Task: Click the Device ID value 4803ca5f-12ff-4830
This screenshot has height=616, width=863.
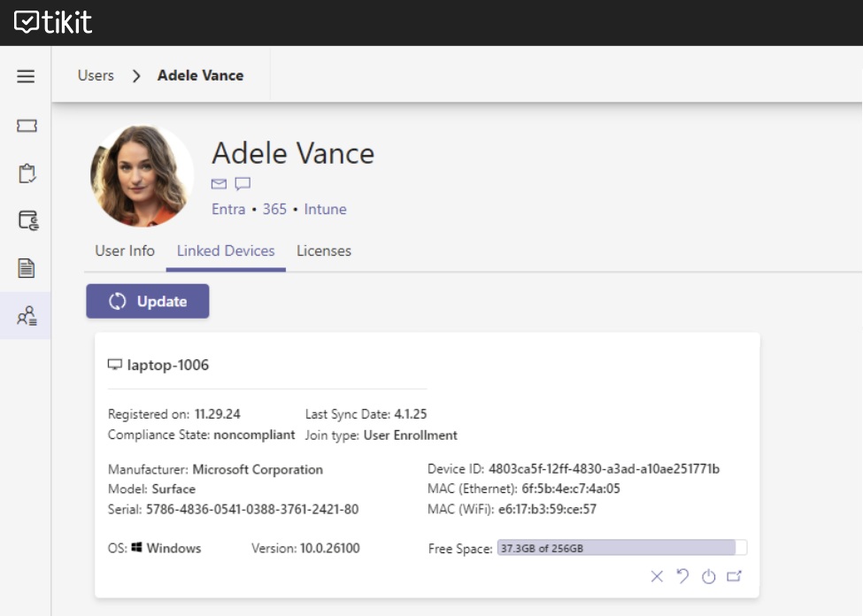Action: pos(604,469)
